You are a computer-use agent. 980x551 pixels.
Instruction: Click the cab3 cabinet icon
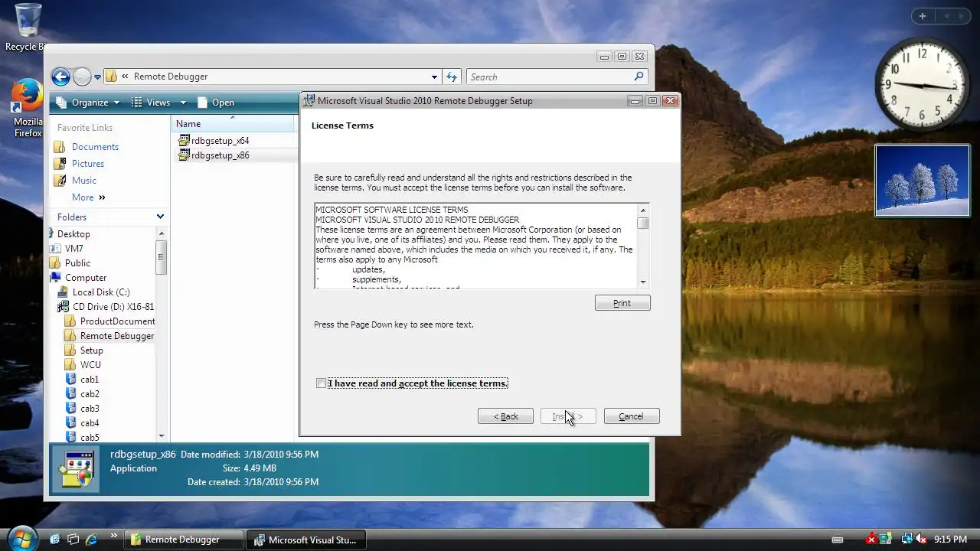(70, 409)
